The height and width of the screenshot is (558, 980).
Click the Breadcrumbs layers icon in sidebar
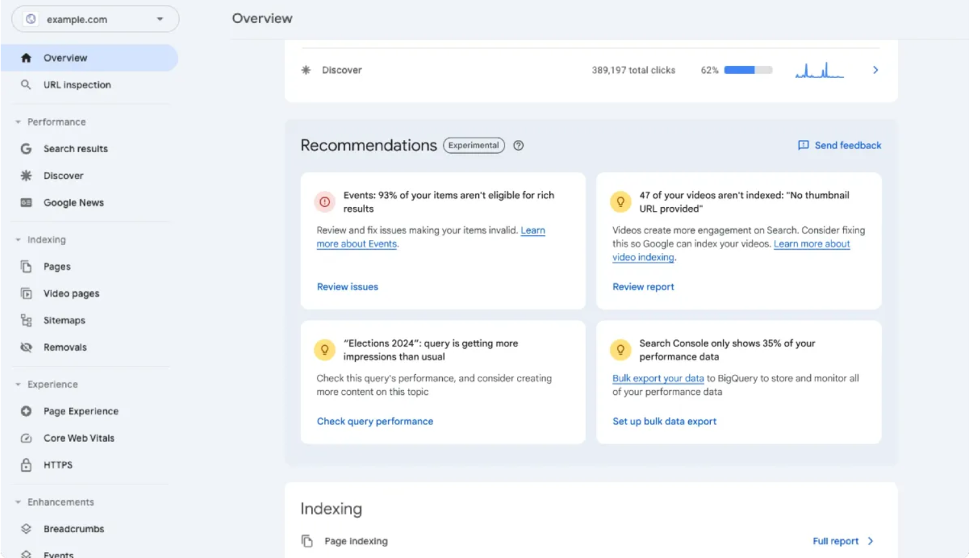[x=26, y=529]
